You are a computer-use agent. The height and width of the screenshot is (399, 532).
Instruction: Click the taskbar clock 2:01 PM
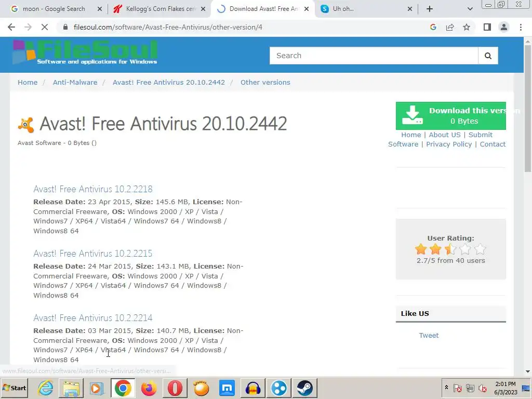point(505,384)
